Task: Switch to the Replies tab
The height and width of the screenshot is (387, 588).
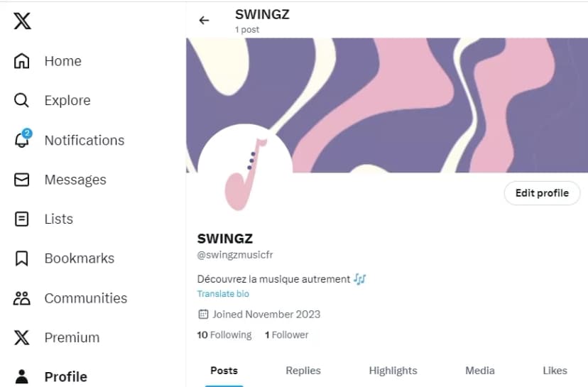Action: 303,371
